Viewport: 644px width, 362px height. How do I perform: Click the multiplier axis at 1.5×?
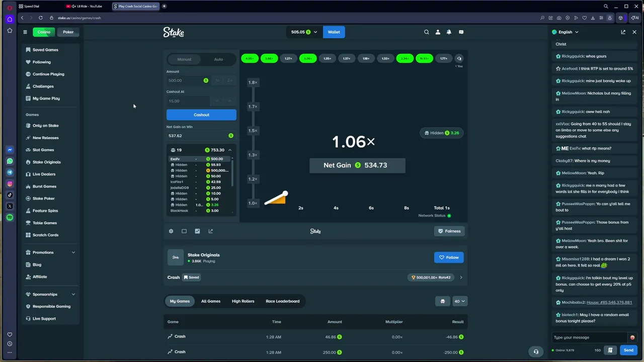[253, 131]
